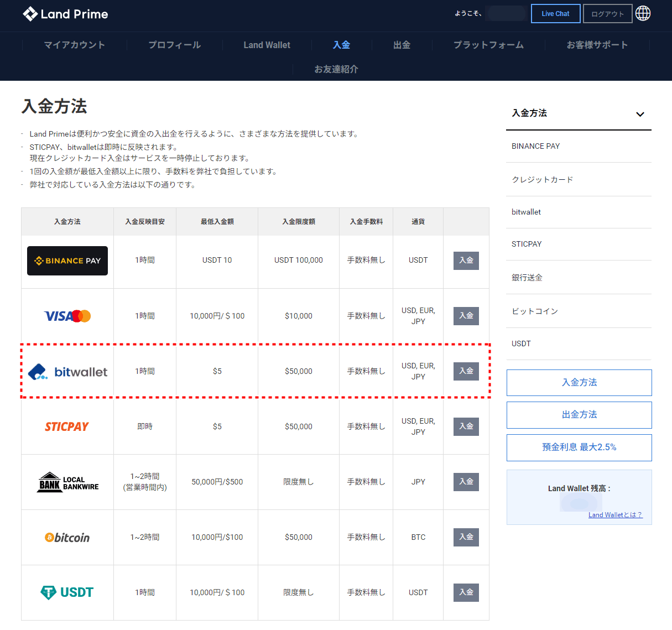672x630 pixels.
Task: Click 入金 button for bitcoin row
Action: coord(466,537)
